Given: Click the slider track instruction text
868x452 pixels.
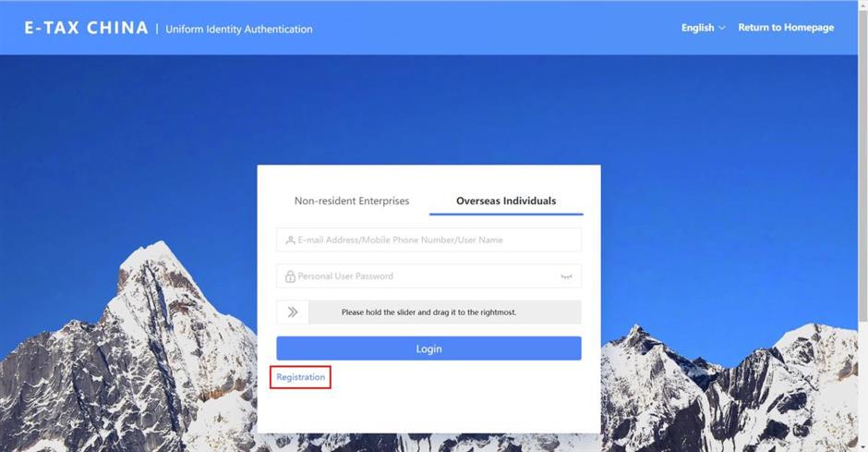Looking at the screenshot, I should pyautogui.click(x=428, y=312).
